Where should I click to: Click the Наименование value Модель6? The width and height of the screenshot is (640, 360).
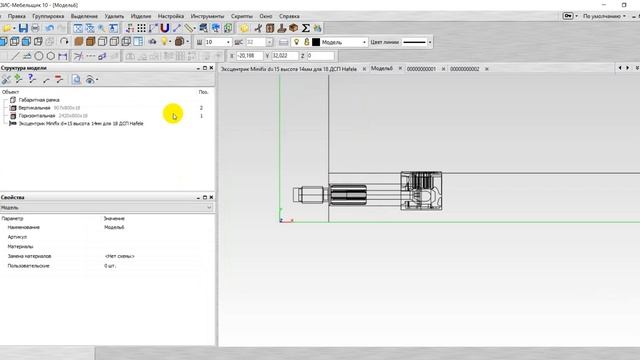[114, 227]
